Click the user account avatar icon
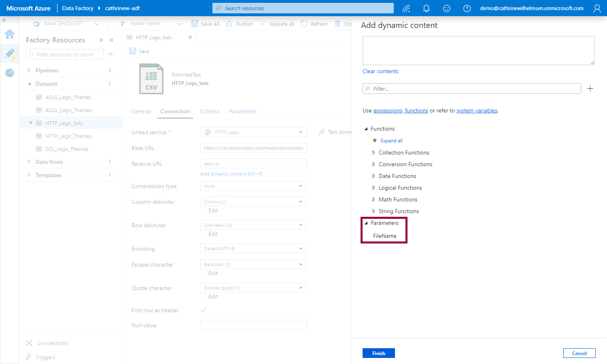 click(597, 8)
